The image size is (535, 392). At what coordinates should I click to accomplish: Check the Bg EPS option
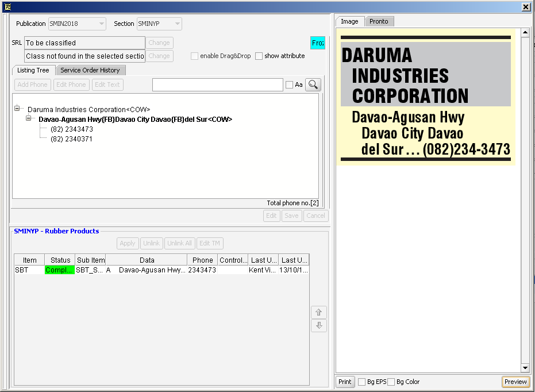click(x=361, y=382)
